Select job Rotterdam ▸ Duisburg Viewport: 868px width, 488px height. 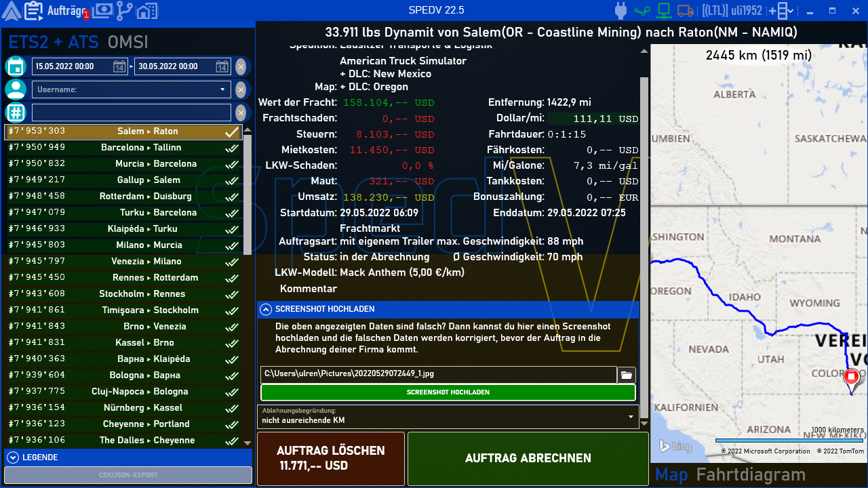123,197
